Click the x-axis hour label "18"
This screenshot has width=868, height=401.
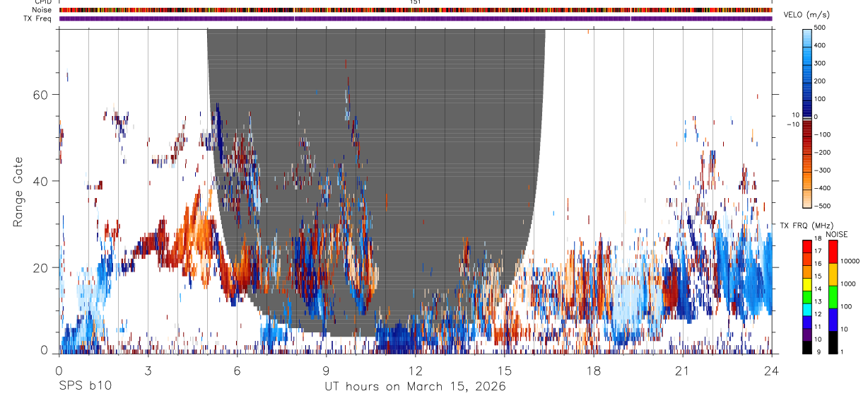(x=593, y=371)
